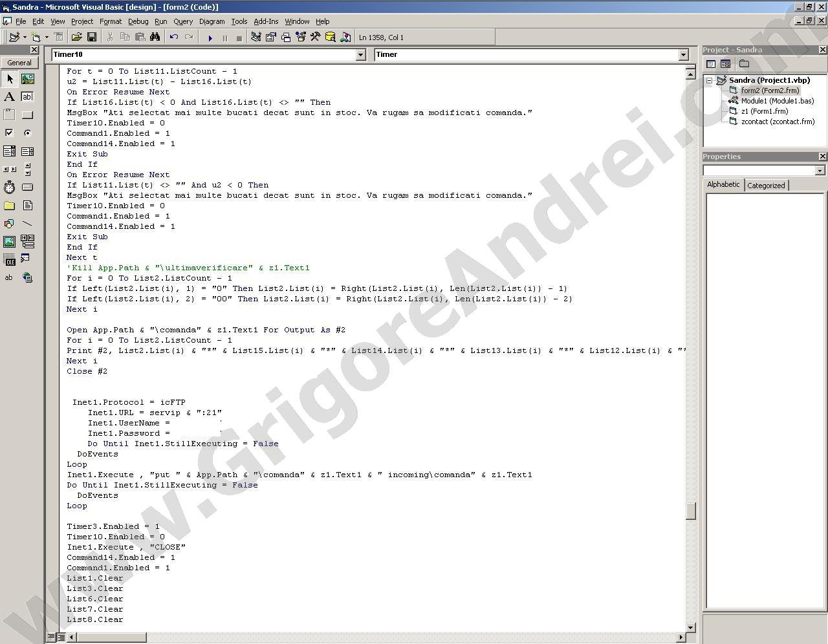Click the Undo toolbar arrow
This screenshot has width=828, height=644.
174,38
